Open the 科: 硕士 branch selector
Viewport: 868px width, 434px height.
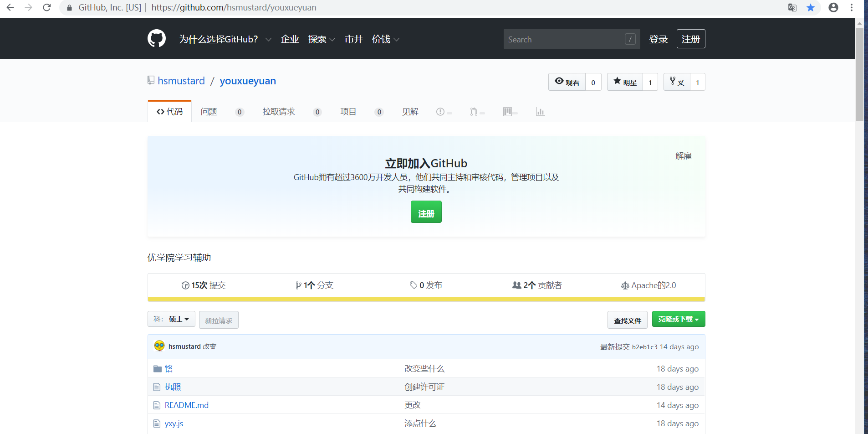(171, 319)
